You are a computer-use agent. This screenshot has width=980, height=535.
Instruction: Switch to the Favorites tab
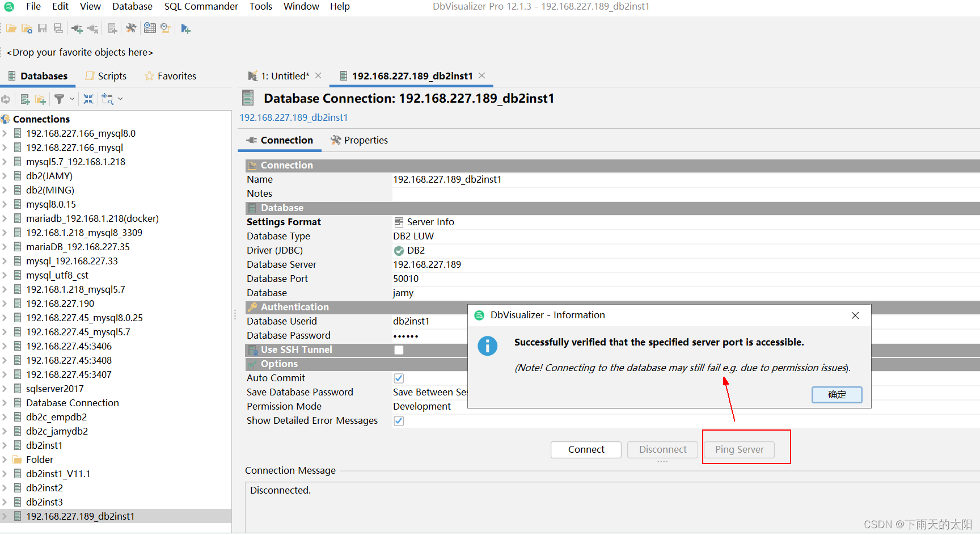[x=170, y=76]
